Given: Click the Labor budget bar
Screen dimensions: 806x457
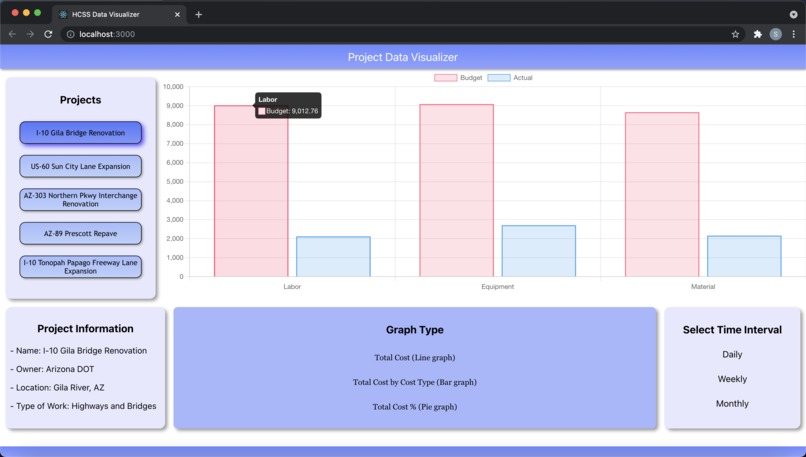Looking at the screenshot, I should [251, 191].
